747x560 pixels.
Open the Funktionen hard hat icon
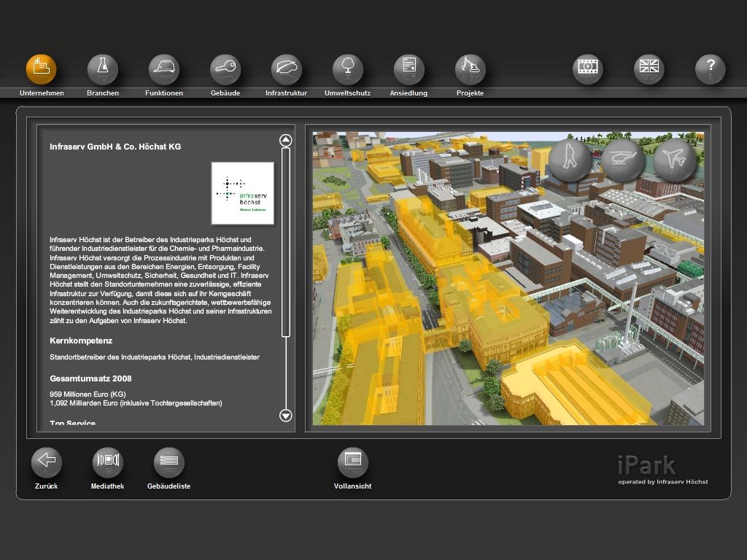tap(164, 69)
